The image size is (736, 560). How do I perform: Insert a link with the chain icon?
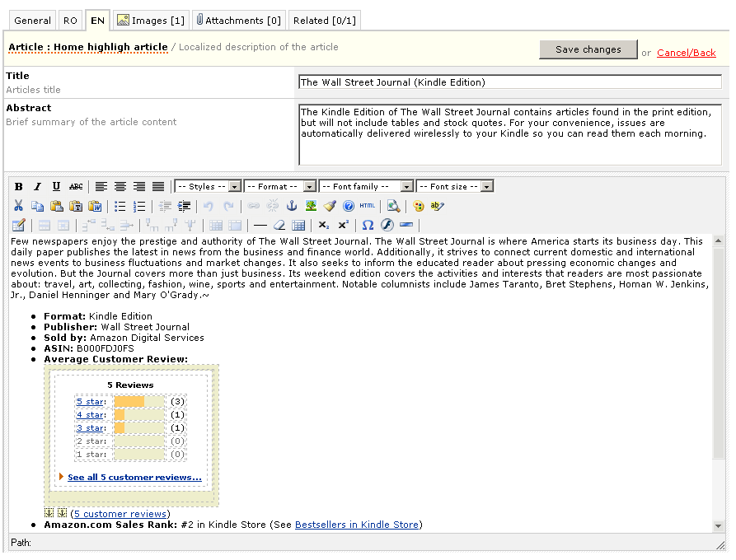[254, 205]
